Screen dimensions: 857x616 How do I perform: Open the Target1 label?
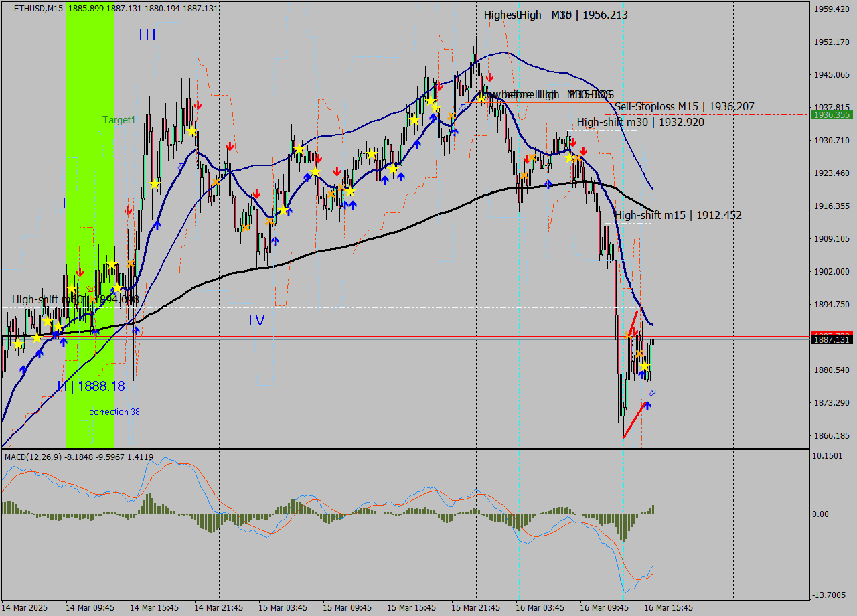[119, 121]
